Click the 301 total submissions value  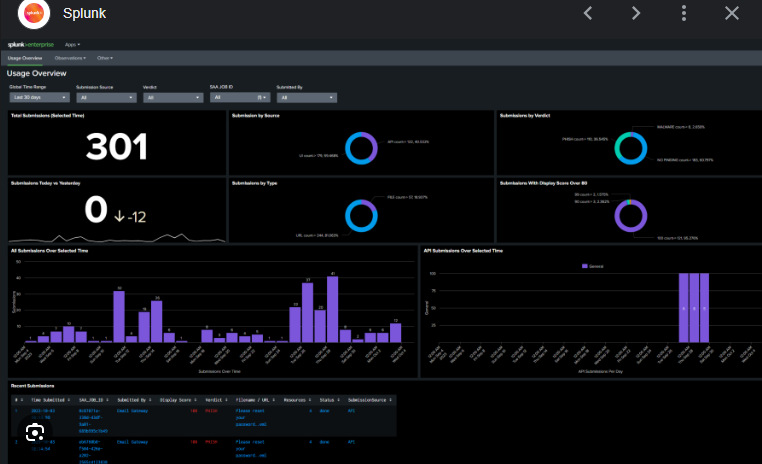tap(117, 146)
